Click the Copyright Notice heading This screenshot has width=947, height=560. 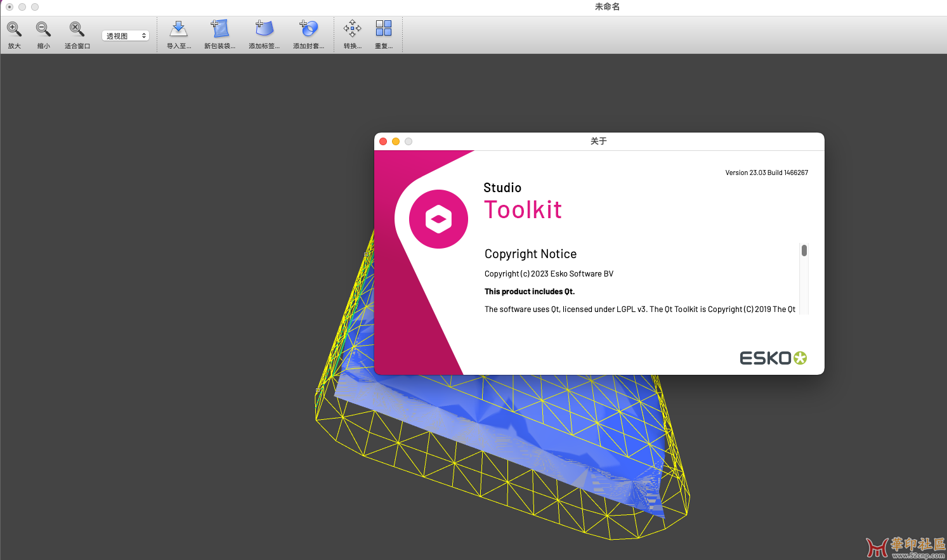tap(530, 254)
